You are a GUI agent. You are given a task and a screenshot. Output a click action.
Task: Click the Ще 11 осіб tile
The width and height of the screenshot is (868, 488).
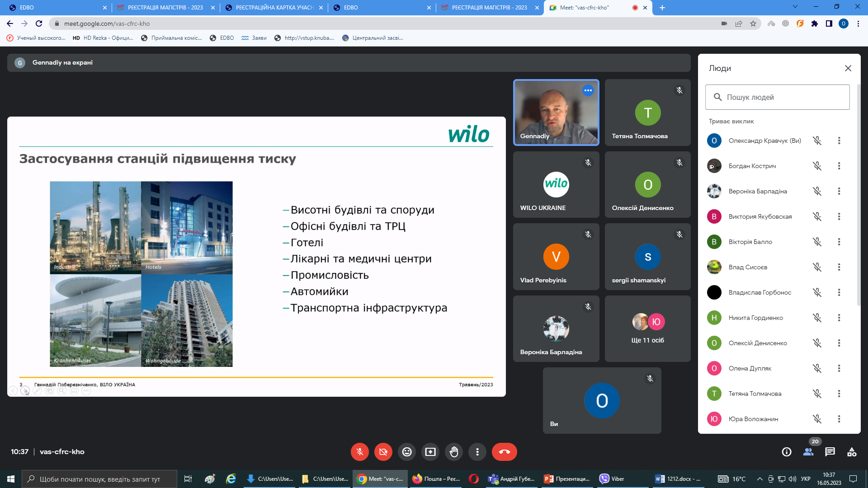647,329
